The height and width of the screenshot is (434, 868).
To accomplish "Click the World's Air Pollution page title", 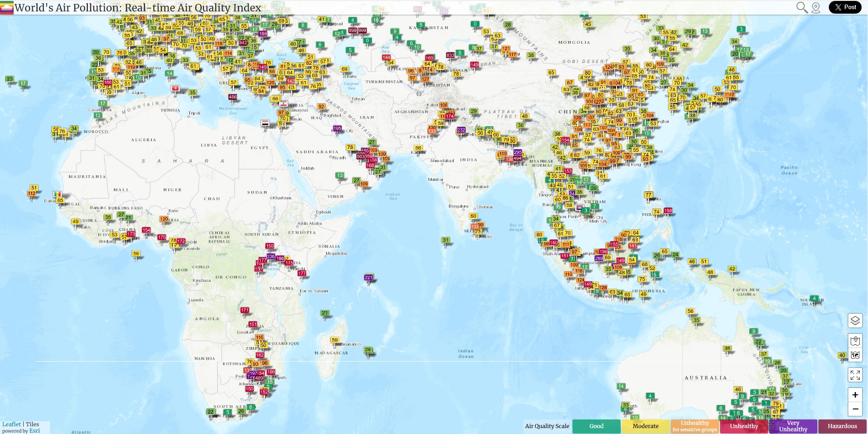I will tap(138, 8).
